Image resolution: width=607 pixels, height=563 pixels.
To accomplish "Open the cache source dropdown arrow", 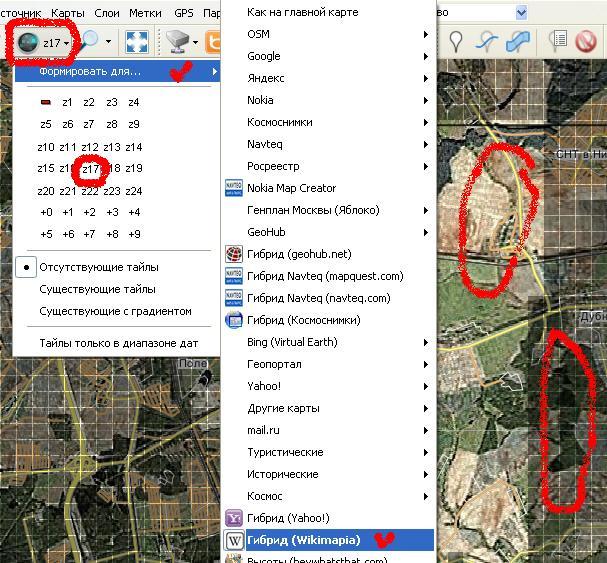I will 195,42.
